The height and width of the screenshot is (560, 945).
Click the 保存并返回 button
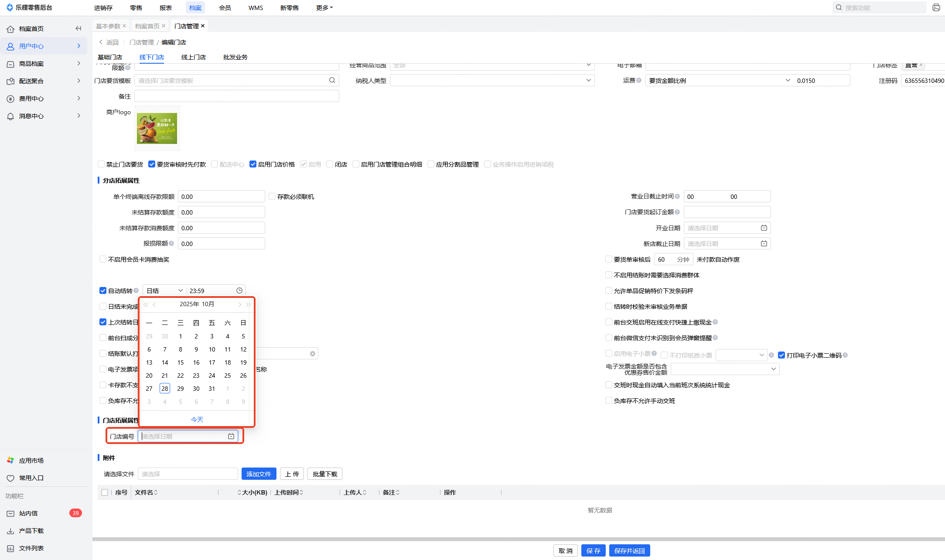tap(629, 551)
